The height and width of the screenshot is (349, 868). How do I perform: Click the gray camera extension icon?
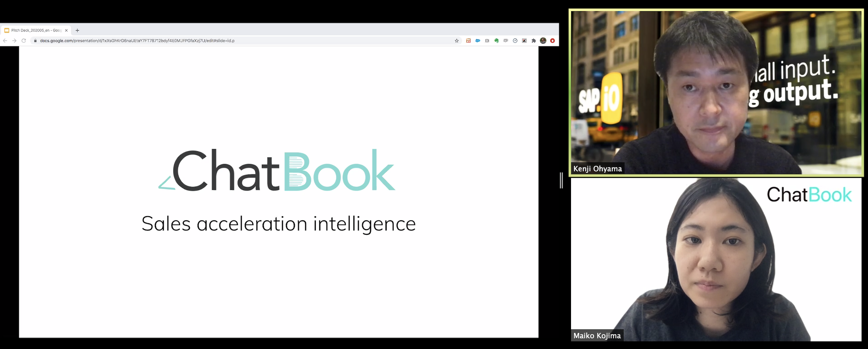[x=506, y=41]
